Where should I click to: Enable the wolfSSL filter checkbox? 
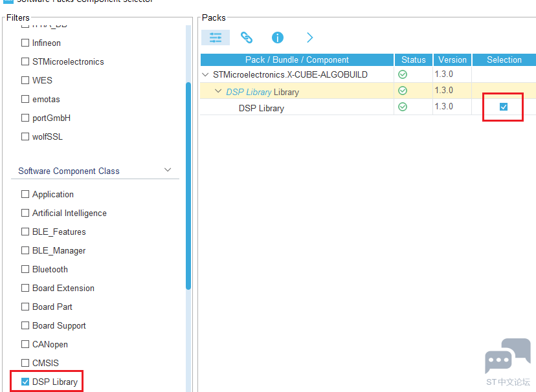25,136
